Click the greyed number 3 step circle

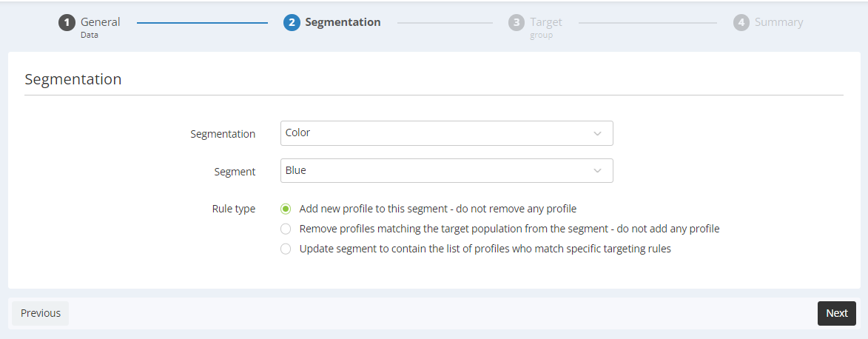coord(517,23)
